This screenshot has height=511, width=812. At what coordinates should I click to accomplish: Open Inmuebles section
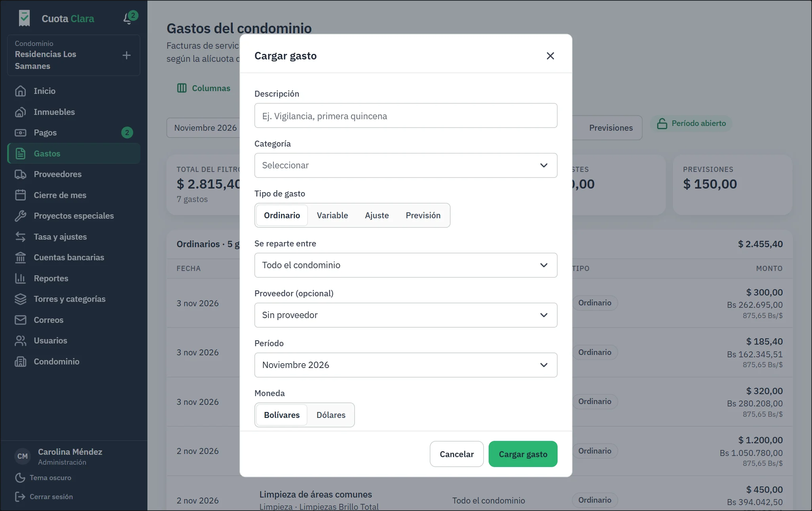[x=74, y=112]
